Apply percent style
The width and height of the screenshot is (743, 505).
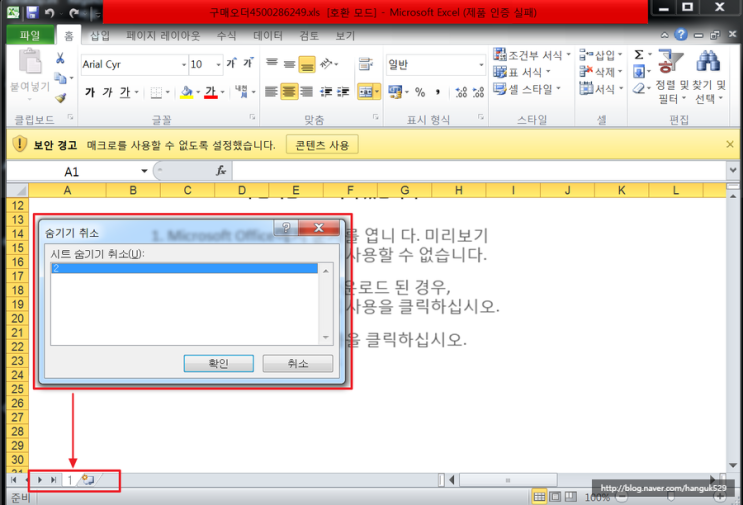pos(420,92)
